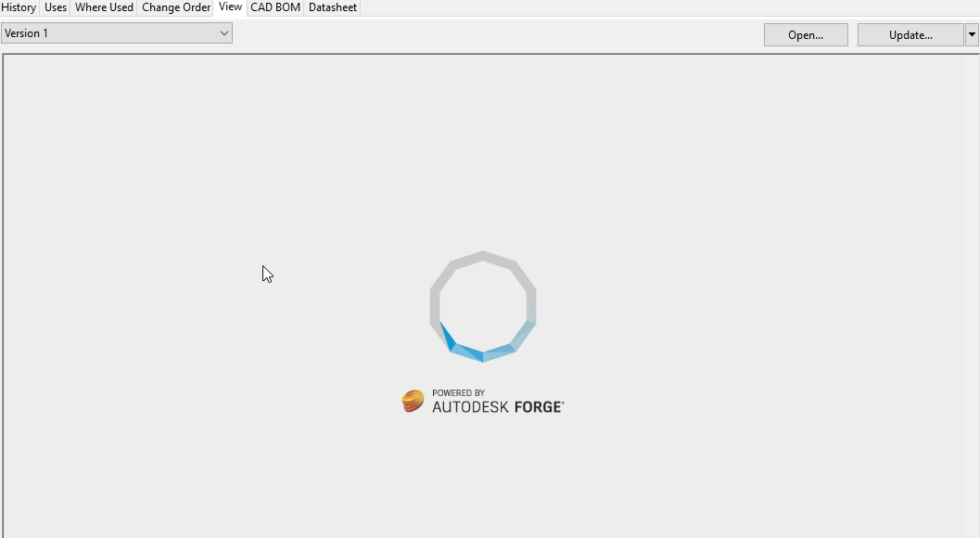This screenshot has width=980, height=538.
Task: Click the AUTODESK FORGE wordmark text
Action: coord(498,407)
